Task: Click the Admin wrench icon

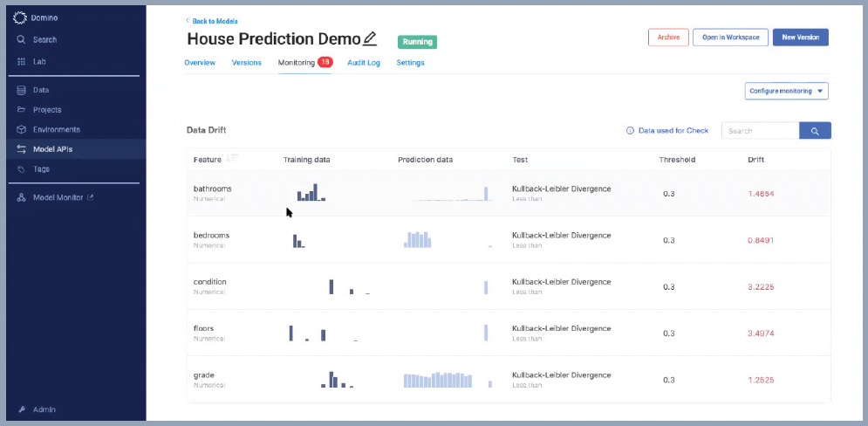Action: point(22,410)
